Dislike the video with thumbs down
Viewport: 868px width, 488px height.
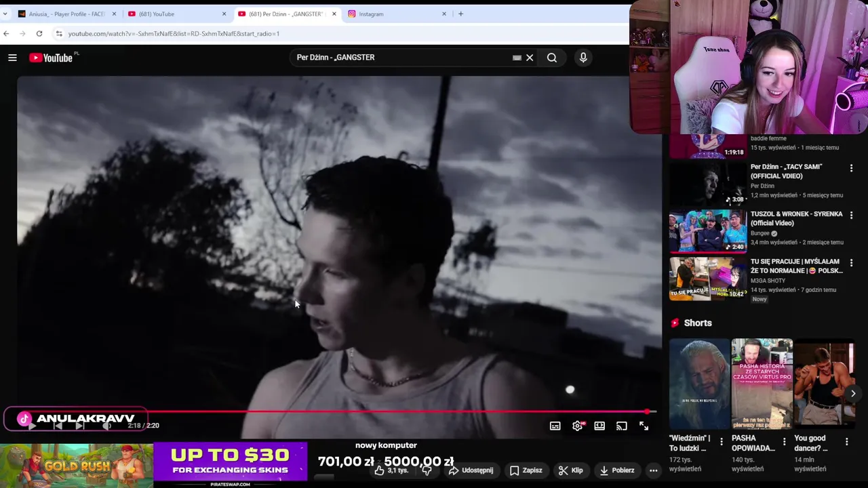[427, 470]
